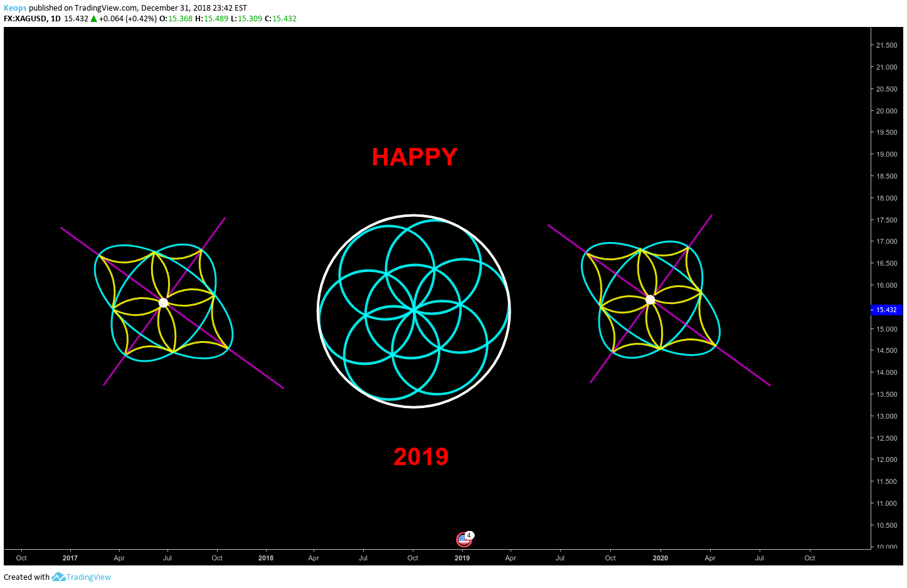Viewport: 907px width, 588px height.
Task: Click the open value O:15.368
Action: point(176,19)
